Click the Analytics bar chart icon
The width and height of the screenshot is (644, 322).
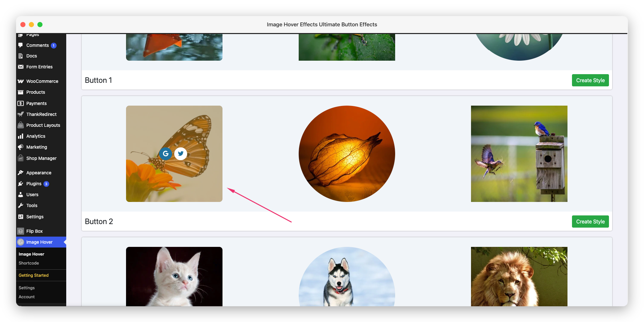point(21,136)
